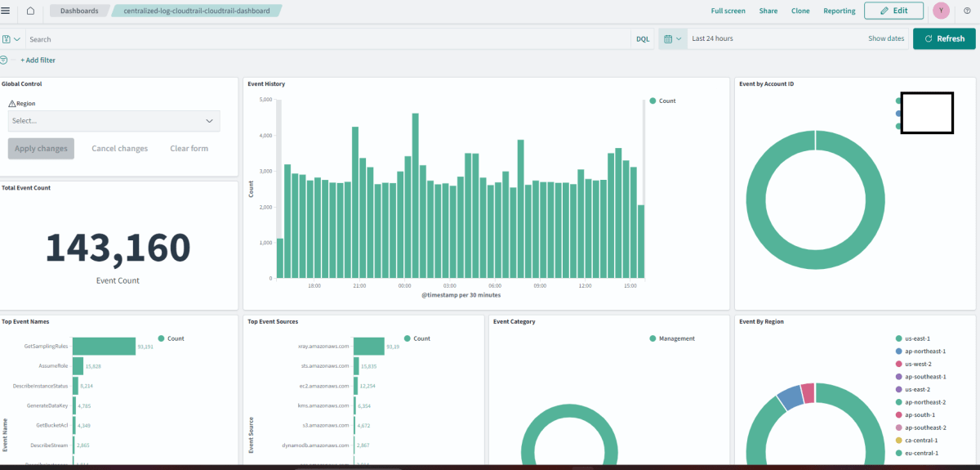Image resolution: width=980 pixels, height=470 pixels.
Task: Expand the Region Select dropdown
Action: pyautogui.click(x=114, y=121)
